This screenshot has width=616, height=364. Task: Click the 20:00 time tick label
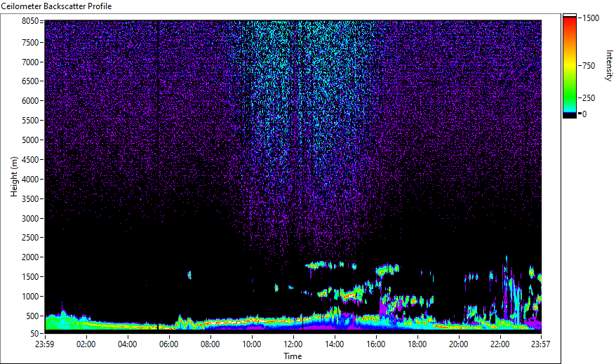pos(458,344)
